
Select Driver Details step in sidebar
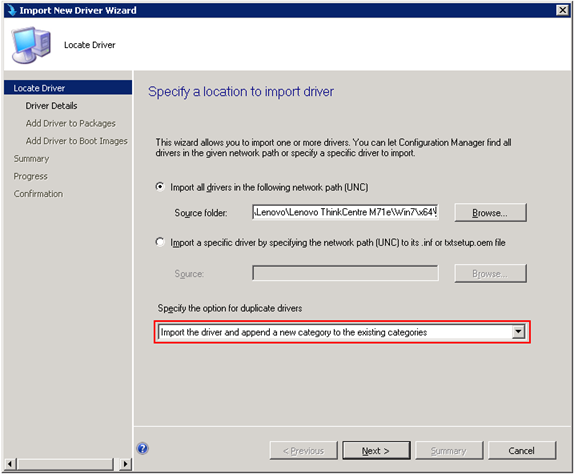click(x=51, y=106)
